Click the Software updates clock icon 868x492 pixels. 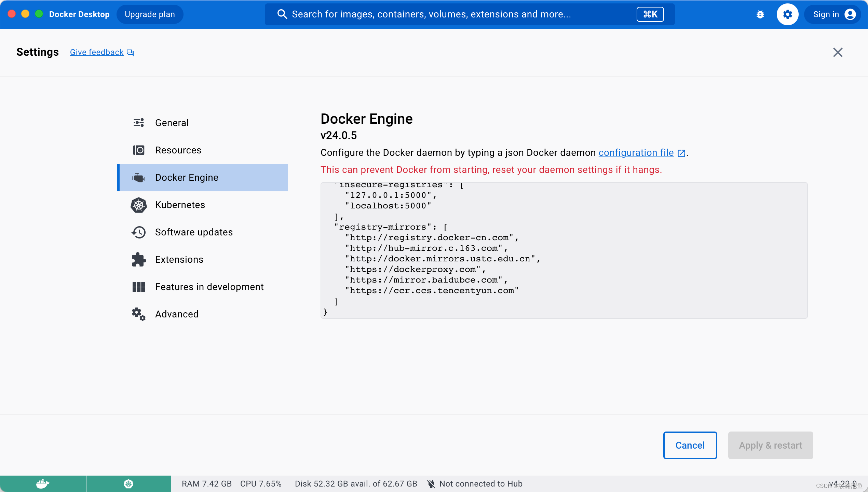tap(138, 232)
